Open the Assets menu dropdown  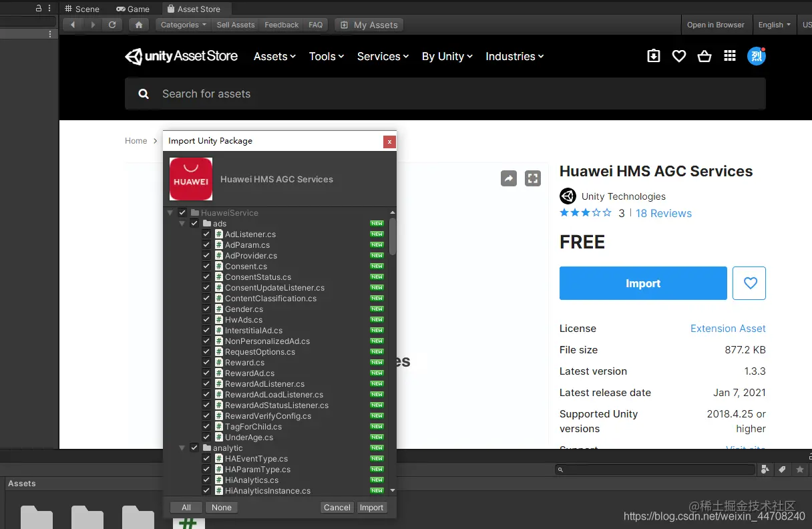[x=274, y=57]
